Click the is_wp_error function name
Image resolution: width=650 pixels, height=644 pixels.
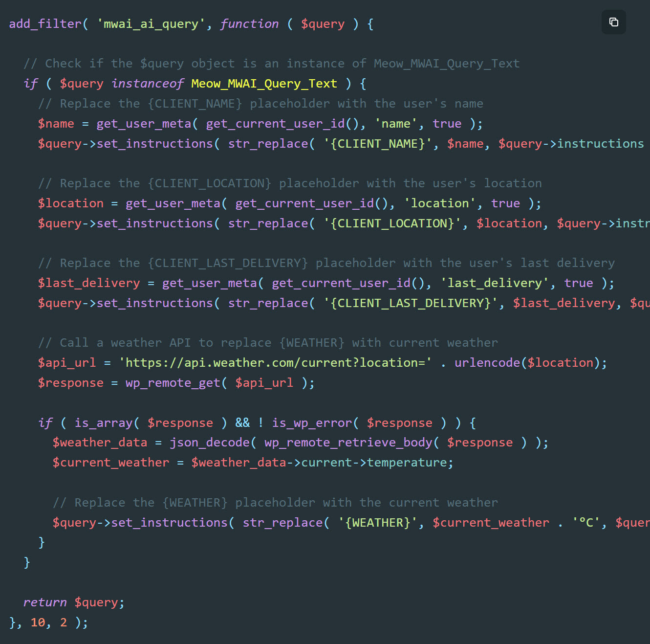click(312, 423)
